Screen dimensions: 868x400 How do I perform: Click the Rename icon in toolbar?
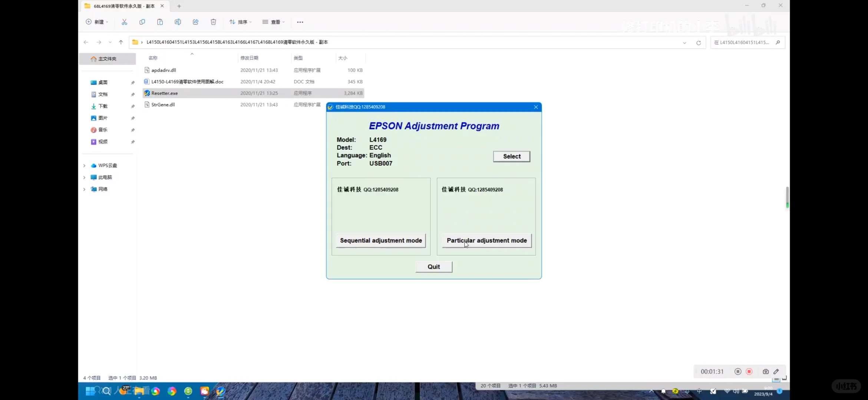178,22
